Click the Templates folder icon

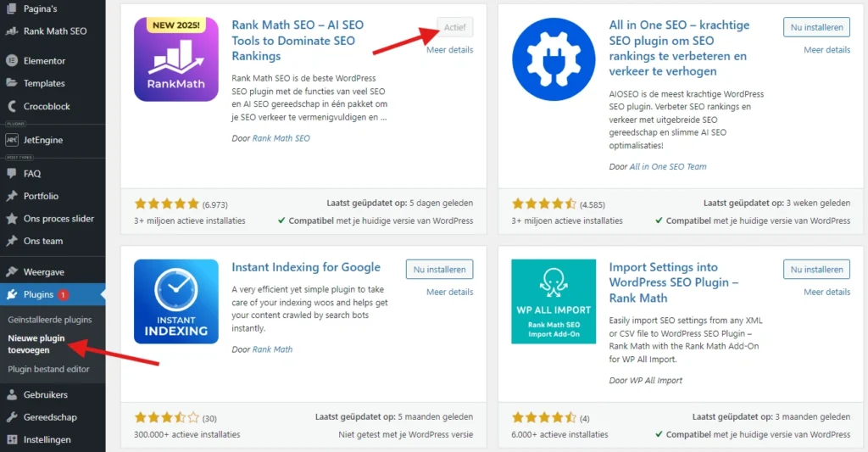tap(12, 83)
